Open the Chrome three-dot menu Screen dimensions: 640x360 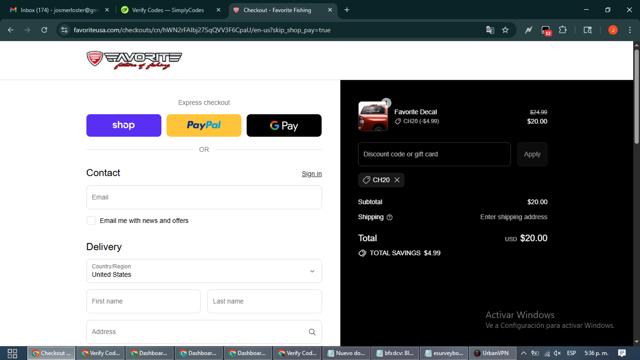(630, 30)
